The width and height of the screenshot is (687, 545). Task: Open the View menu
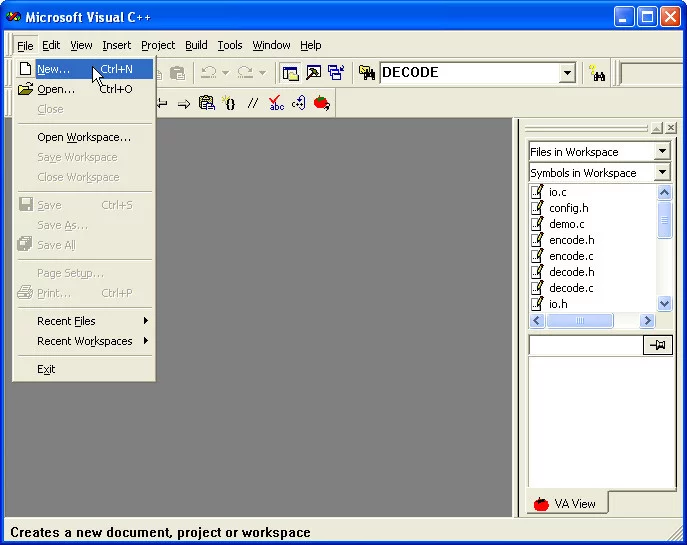(81, 45)
